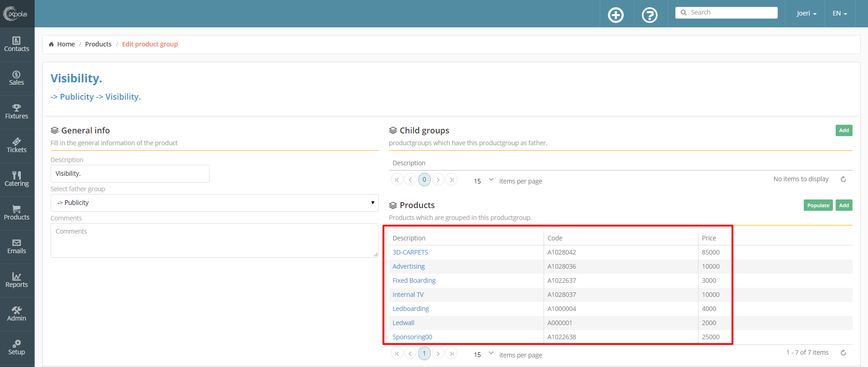Open the Ledboarding product link
This screenshot has width=868, height=367.
click(411, 309)
